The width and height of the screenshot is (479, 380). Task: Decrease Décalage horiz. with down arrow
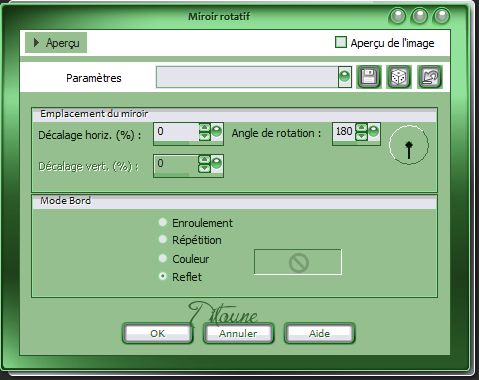pos(204,136)
